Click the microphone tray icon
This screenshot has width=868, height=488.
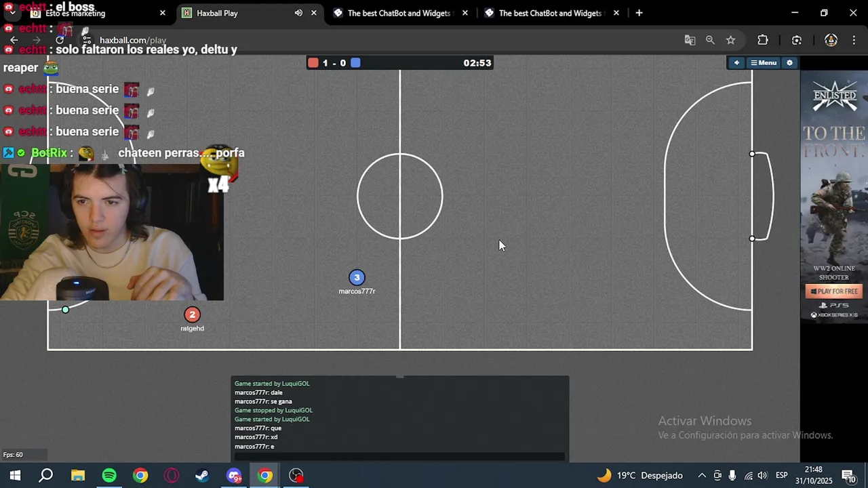(732, 476)
